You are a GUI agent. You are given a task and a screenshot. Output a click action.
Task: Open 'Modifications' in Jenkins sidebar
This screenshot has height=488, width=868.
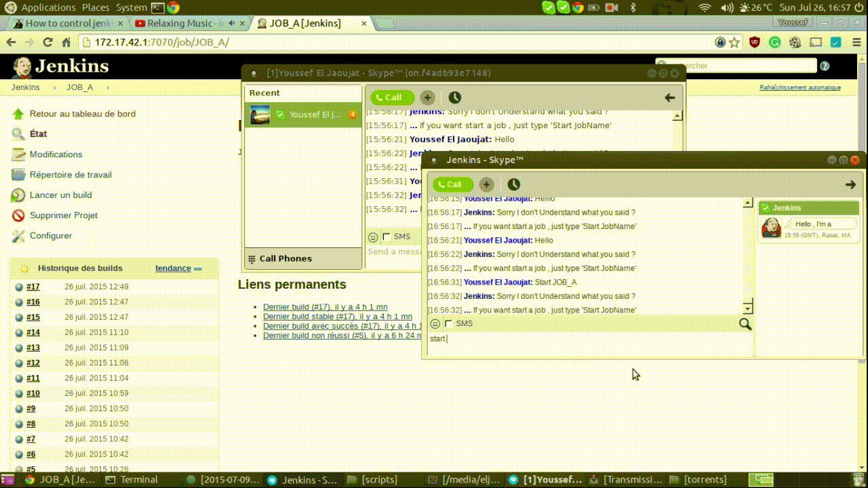coord(56,155)
